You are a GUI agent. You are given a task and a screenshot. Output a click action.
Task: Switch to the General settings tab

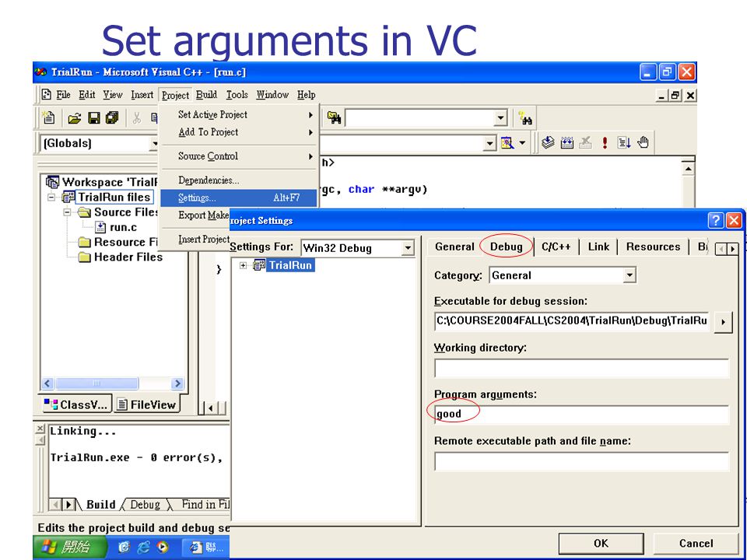(x=454, y=247)
